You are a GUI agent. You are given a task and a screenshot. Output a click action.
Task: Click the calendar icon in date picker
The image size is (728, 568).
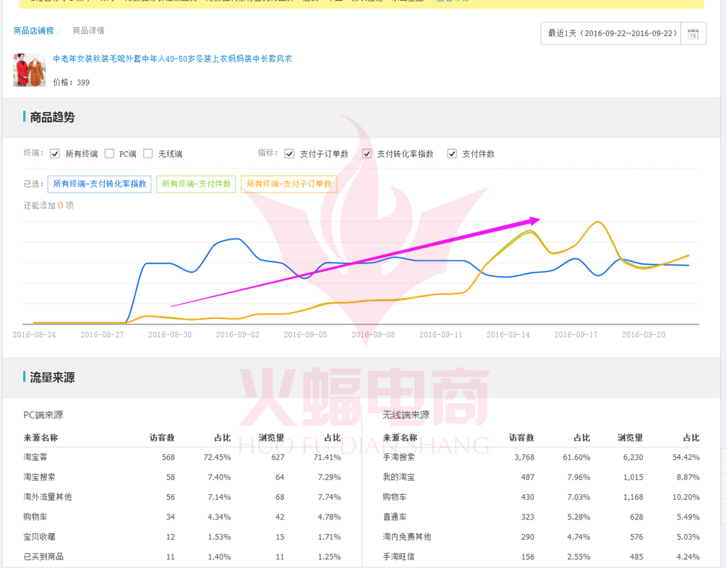(x=693, y=34)
